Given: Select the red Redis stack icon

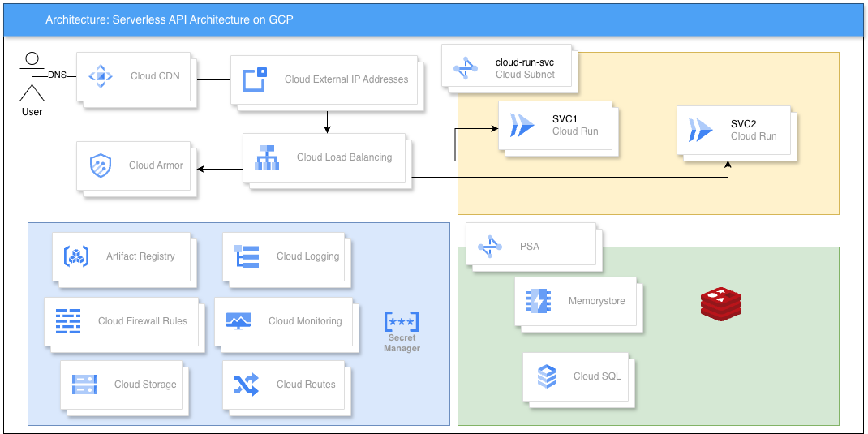Looking at the screenshot, I should pos(721,304).
